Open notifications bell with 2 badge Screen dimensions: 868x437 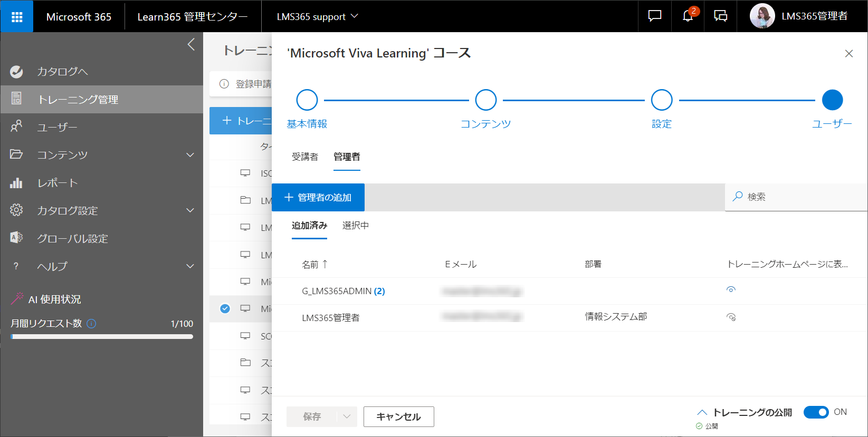pos(688,16)
